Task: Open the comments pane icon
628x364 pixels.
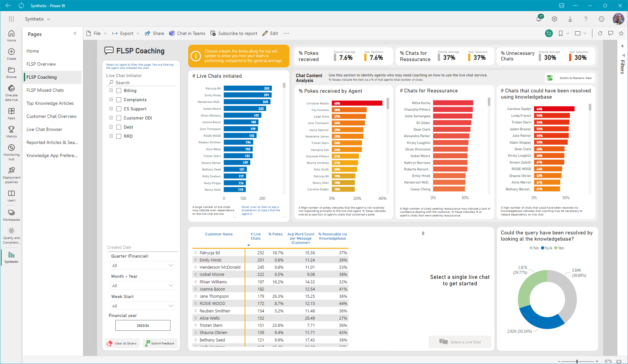Action: (610, 33)
